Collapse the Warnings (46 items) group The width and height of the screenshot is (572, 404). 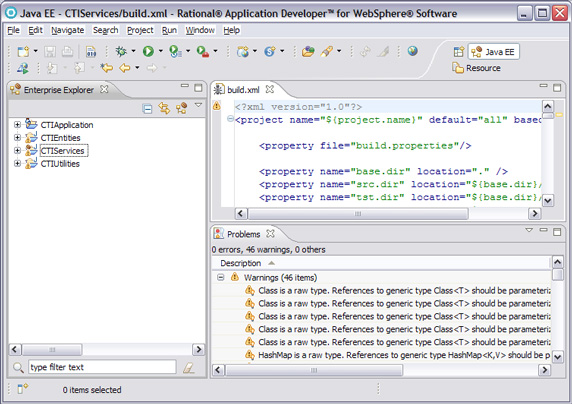(x=220, y=277)
